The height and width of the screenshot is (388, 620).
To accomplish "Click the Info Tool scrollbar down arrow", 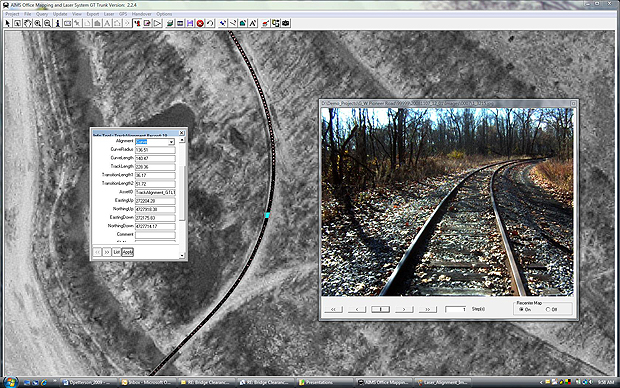I will 182,256.
